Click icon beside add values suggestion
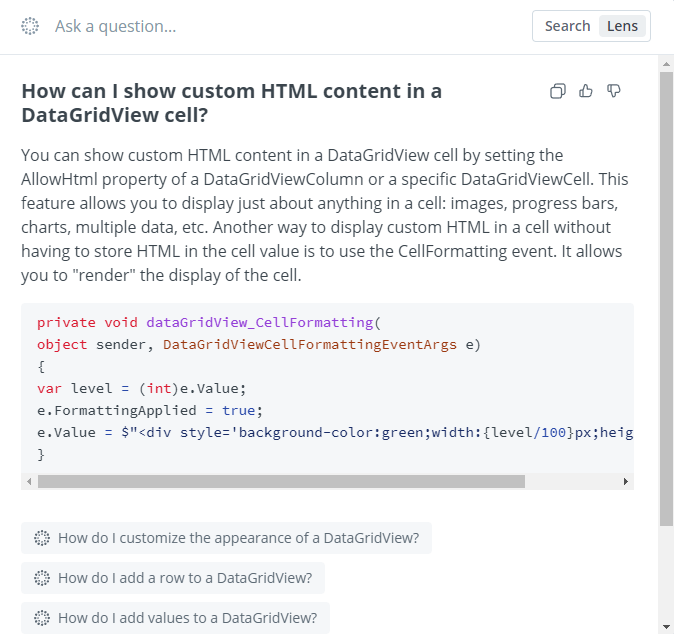 (42, 618)
